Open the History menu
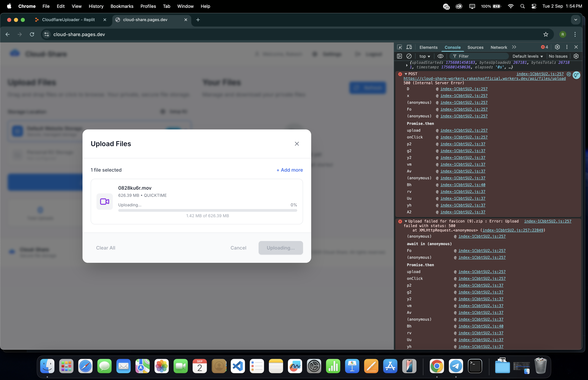Screen dimensions: 588x380 point(96,6)
